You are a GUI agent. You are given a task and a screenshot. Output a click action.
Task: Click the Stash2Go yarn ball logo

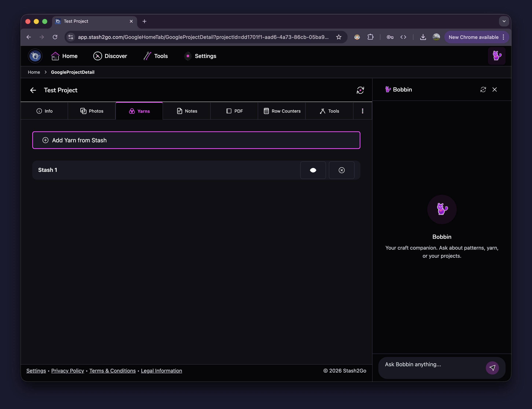coord(35,56)
